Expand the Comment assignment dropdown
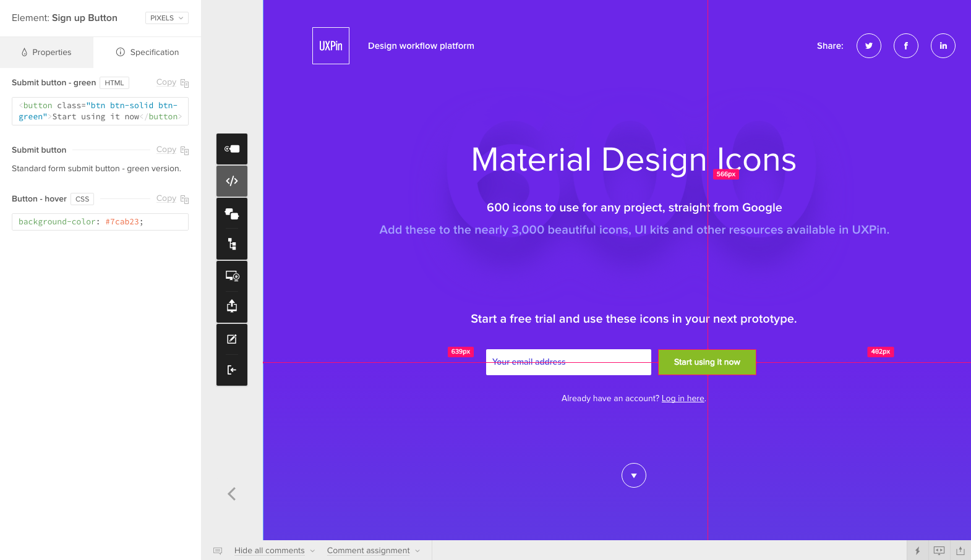Viewport: 971px width, 560px height. tap(374, 551)
